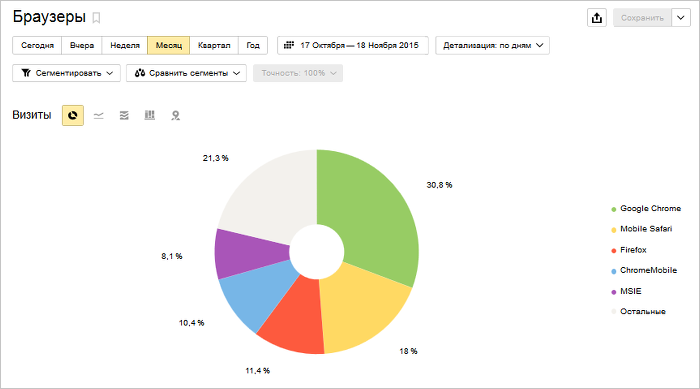The width and height of the screenshot is (700, 389).
Task: Bookmark the Браузеры report
Action: click(96, 18)
